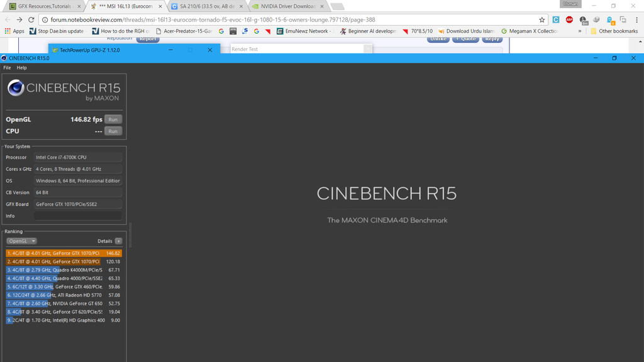
Task: Click the forum Report button
Action: [148, 39]
